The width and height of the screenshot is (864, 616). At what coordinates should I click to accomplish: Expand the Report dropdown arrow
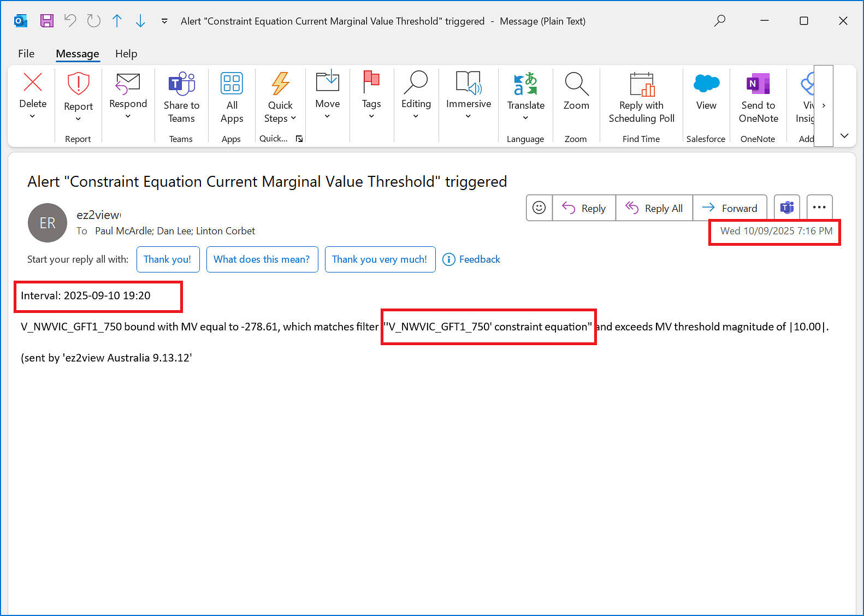[78, 119]
